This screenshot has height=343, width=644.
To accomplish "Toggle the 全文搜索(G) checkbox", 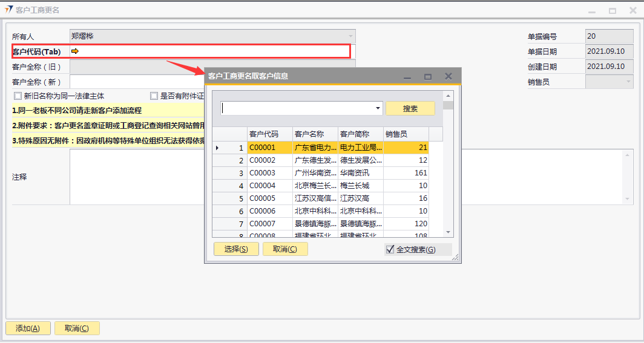I will pyautogui.click(x=390, y=249).
